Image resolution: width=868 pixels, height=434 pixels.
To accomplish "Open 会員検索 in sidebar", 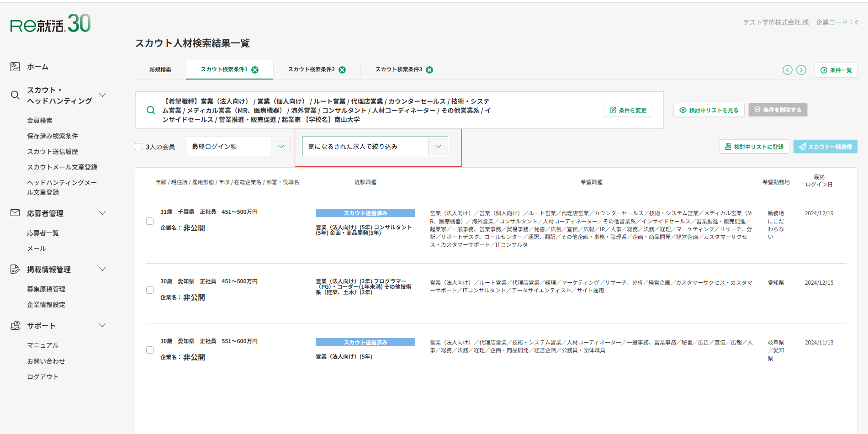I will coord(40,121).
